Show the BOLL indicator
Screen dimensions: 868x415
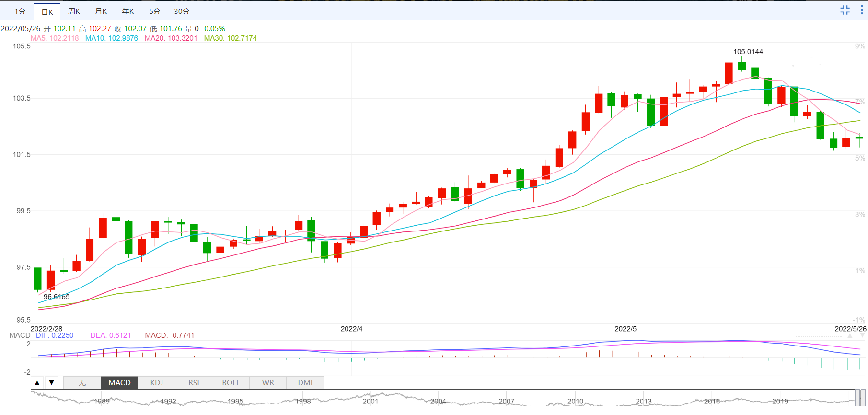(231, 382)
